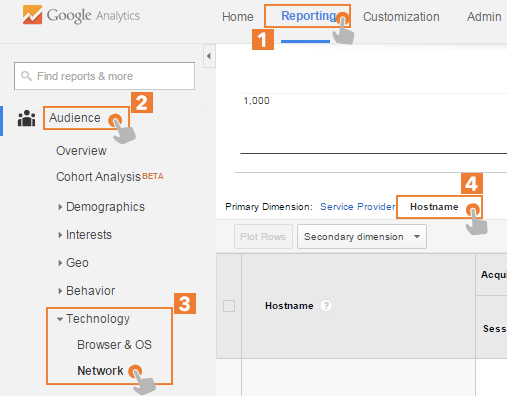Open the Network report
Screen dimensions: 507x396
click(x=100, y=371)
